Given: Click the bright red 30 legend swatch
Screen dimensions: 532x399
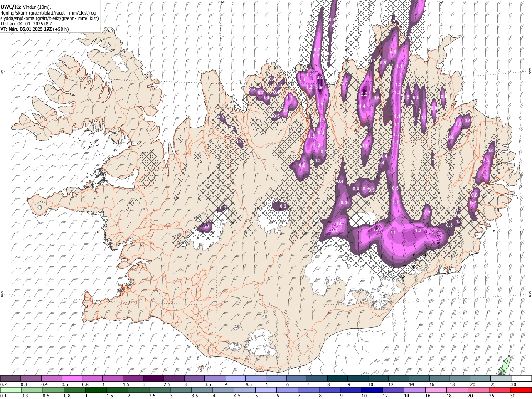Looking at the screenshot, I should pos(521,390).
